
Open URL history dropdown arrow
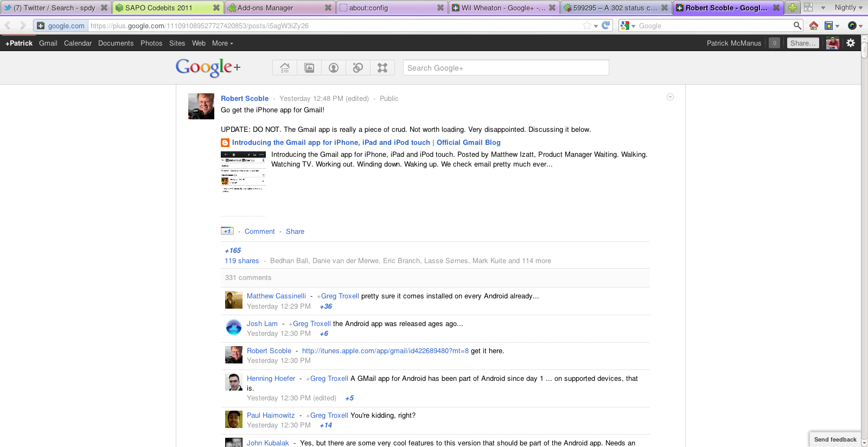click(596, 26)
